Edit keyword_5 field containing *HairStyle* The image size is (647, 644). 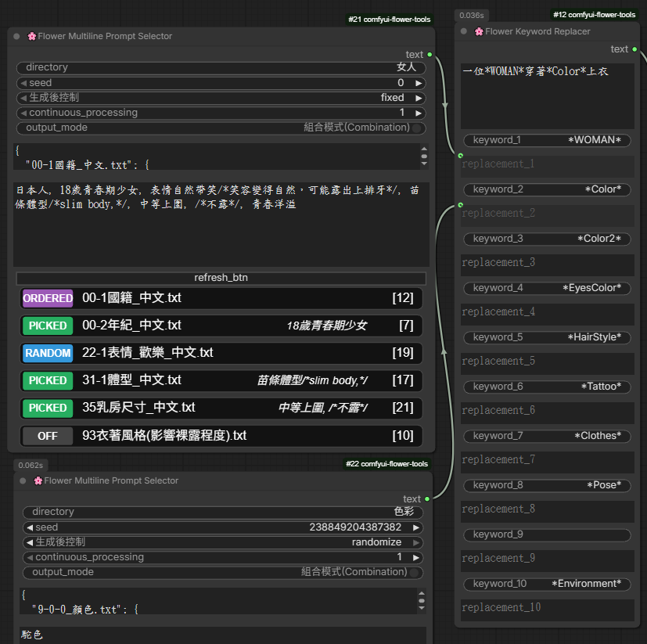(x=547, y=337)
